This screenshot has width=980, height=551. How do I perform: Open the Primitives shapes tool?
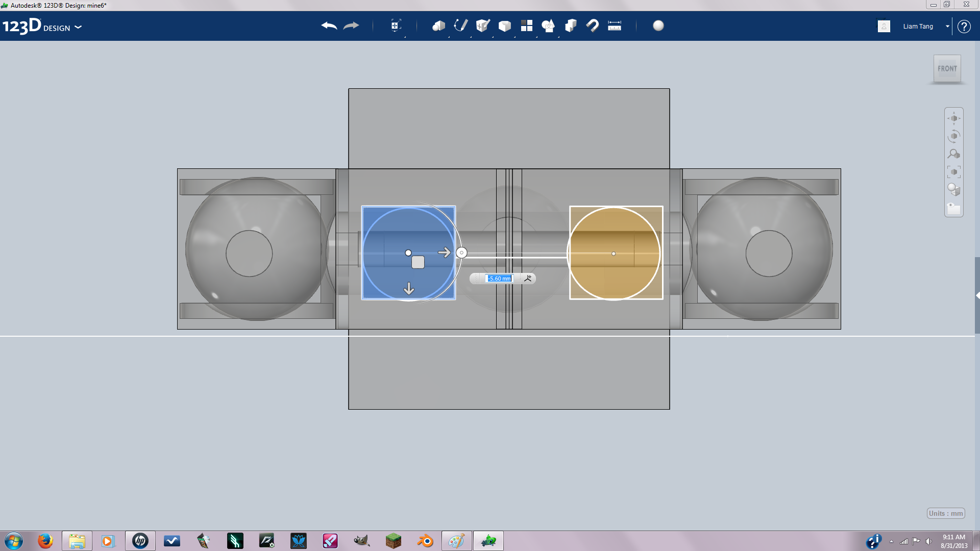click(438, 26)
